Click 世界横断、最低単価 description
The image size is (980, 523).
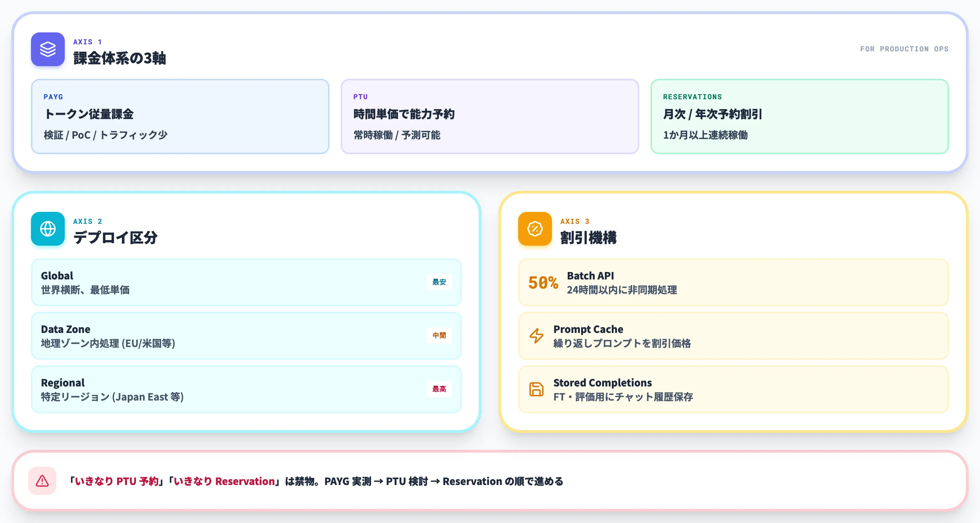point(85,290)
